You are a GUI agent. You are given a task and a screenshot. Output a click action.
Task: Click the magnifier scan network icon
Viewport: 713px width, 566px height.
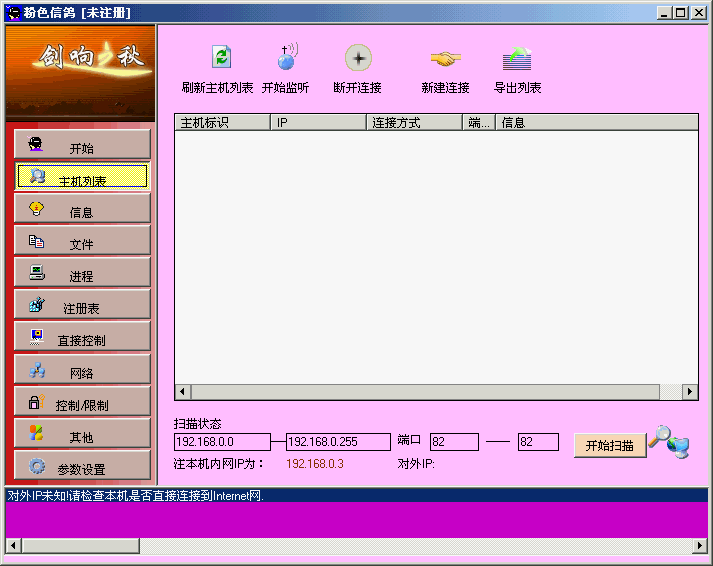pos(668,441)
